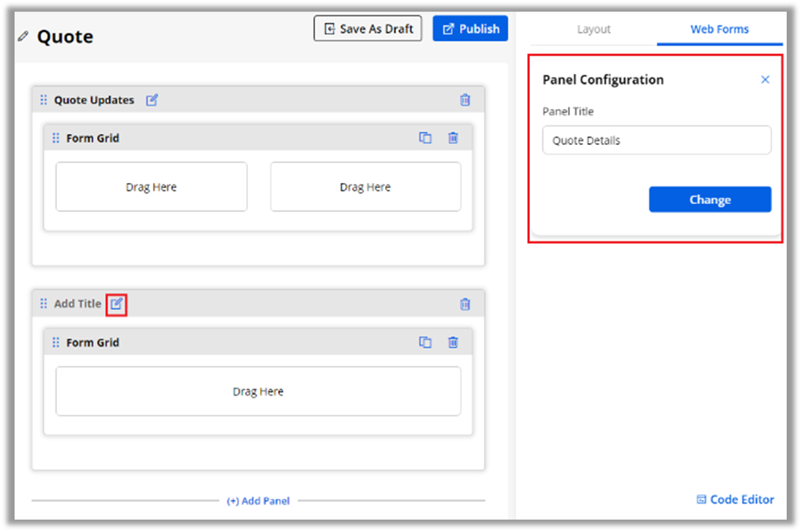
Task: Click drag handle of the Add Title panel
Action: point(44,304)
